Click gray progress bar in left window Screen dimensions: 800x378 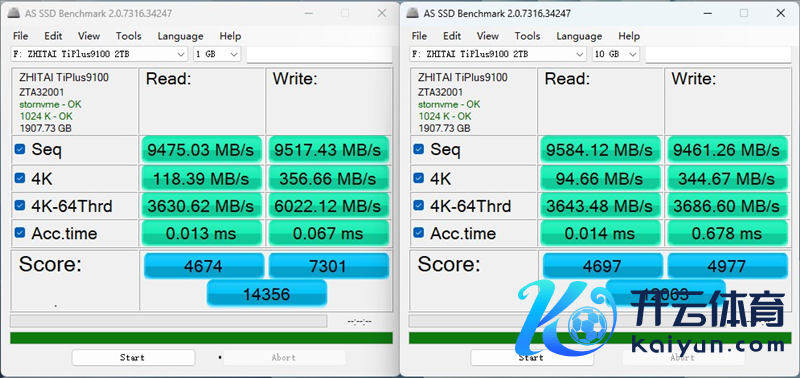168,321
